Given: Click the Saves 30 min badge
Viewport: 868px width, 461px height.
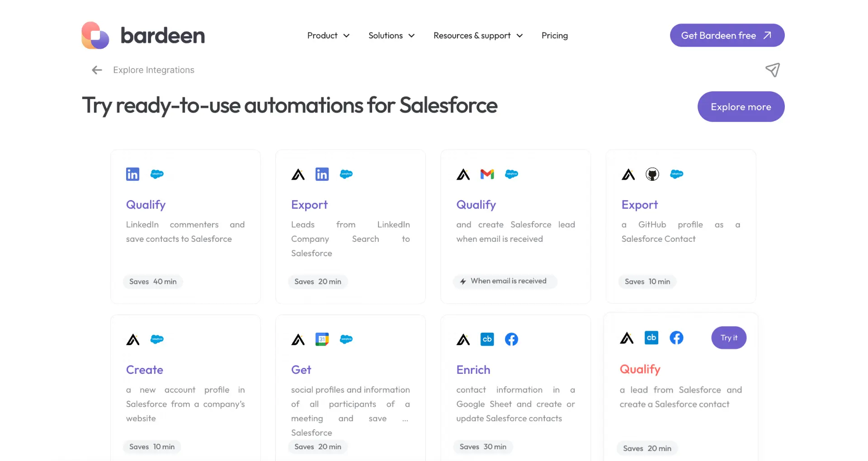Looking at the screenshot, I should 483,447.
